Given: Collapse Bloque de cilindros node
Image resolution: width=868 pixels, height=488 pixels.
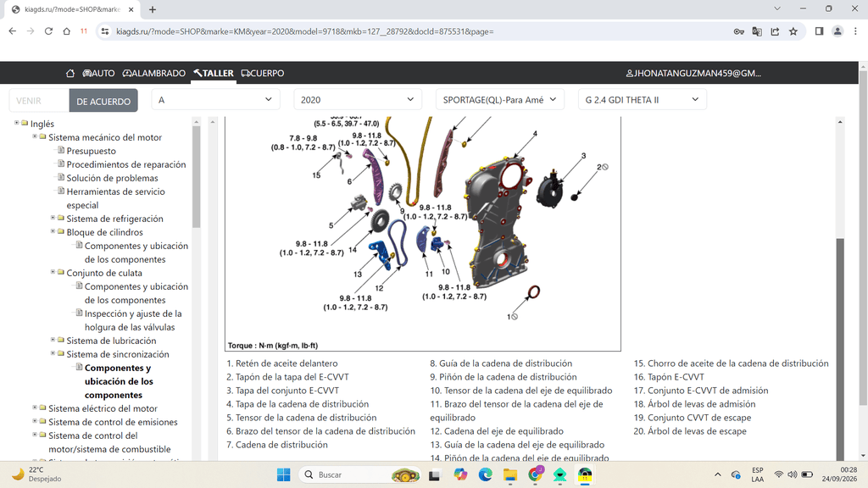Looking at the screenshot, I should click(53, 231).
